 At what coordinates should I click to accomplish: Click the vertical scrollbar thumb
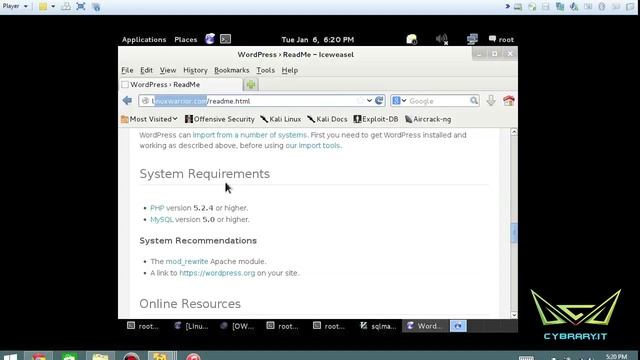[x=514, y=233]
